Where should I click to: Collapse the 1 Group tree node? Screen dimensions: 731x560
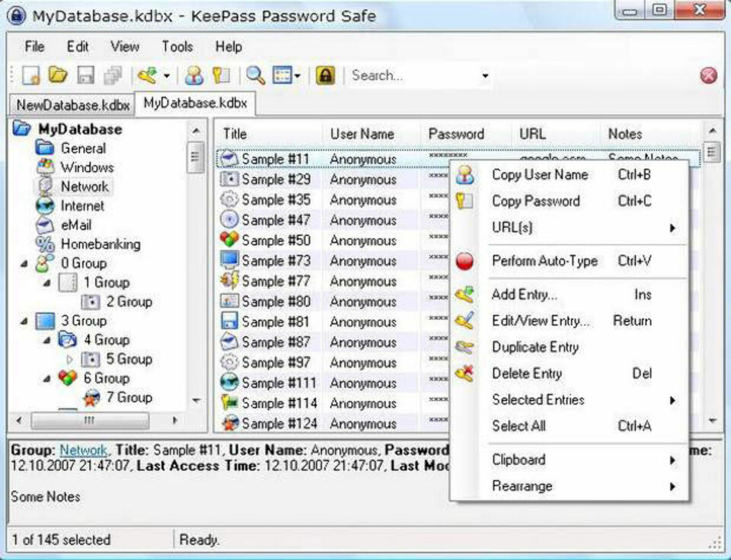pos(46,283)
